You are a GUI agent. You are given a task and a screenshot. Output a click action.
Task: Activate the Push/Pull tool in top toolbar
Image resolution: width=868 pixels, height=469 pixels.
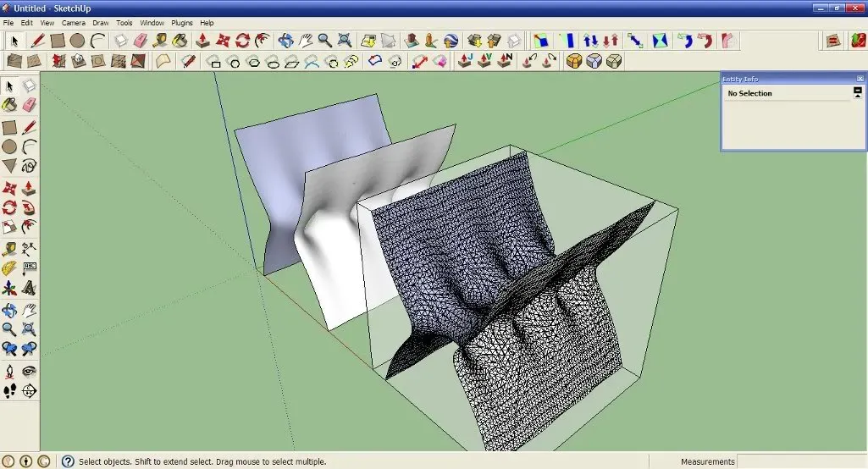click(202, 41)
